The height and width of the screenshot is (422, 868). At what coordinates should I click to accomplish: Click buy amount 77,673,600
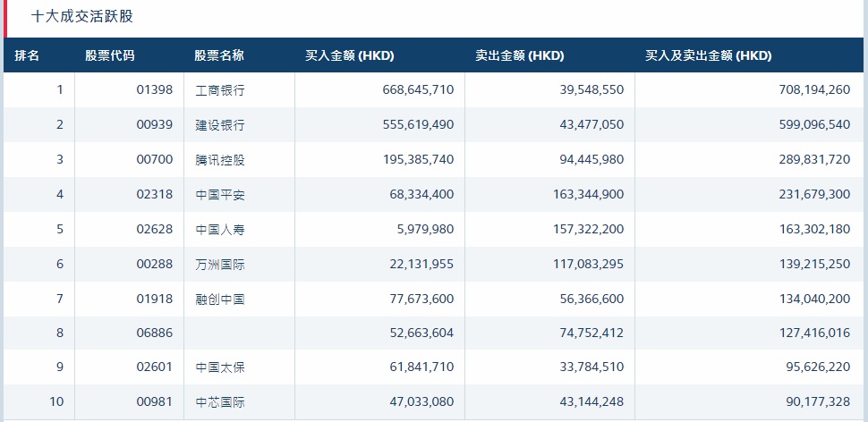click(x=421, y=299)
